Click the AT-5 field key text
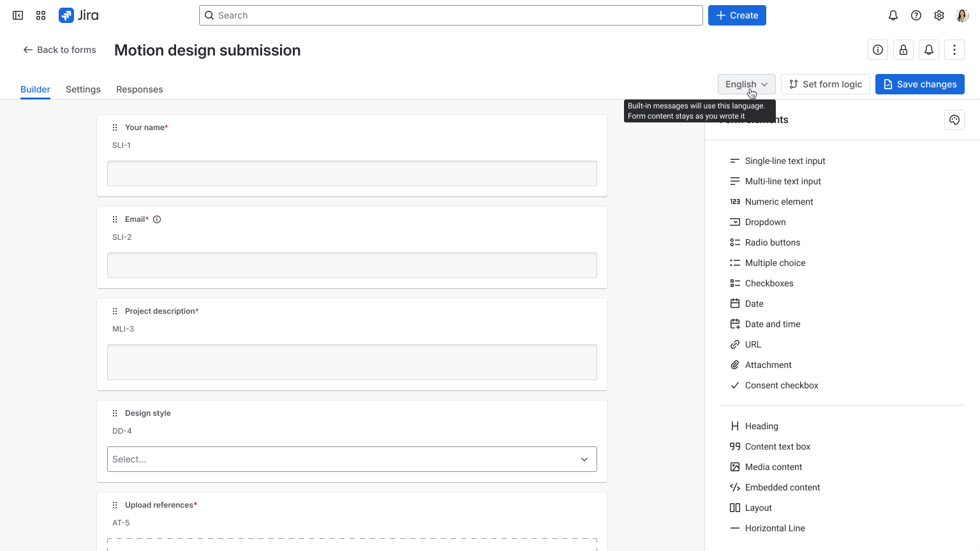This screenshot has height=551, width=980. [x=121, y=523]
